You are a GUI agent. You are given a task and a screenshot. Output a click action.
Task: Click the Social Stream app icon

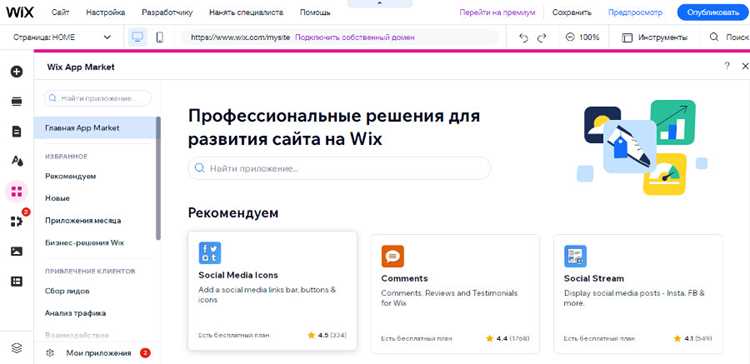575,256
